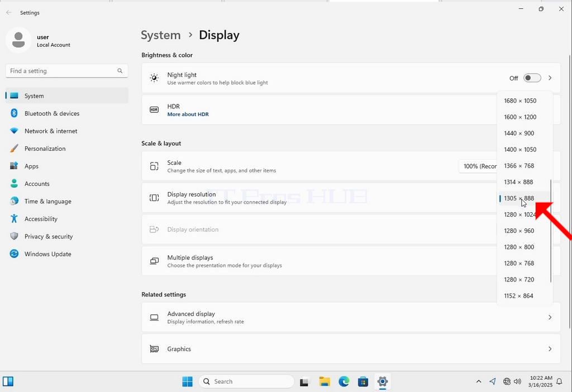This screenshot has width=572, height=392.
Task: Click the Settings gear taskbar icon
Action: pyautogui.click(x=382, y=381)
